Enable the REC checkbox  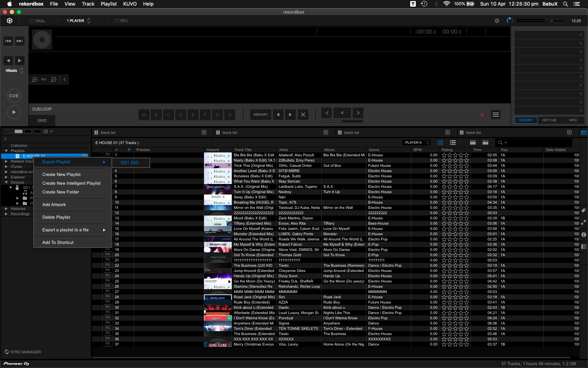tap(117, 21)
